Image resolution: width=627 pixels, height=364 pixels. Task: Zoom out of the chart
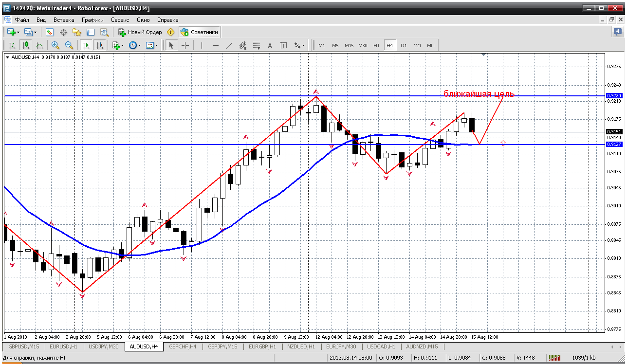tap(69, 45)
